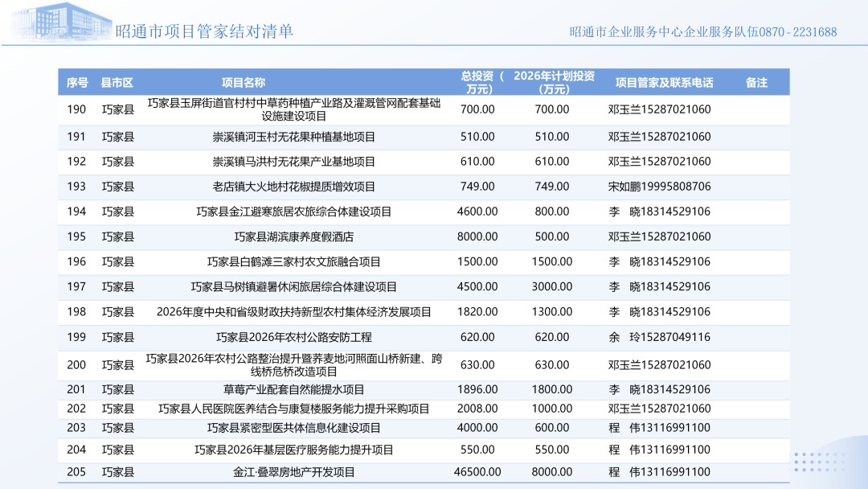This screenshot has height=489, width=868.
Task: Click project 崇溪镇马洪村无花果产业基地项目
Action: [x=294, y=162]
